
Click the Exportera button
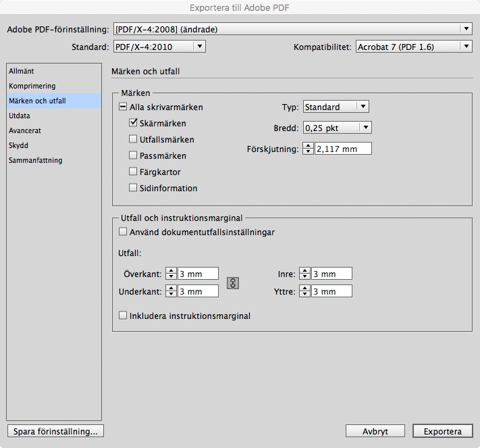pos(443,431)
